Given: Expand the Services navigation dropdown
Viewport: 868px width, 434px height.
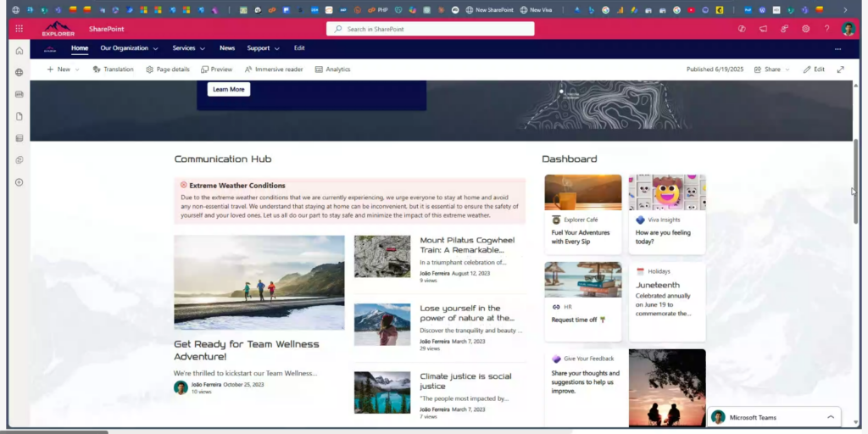Looking at the screenshot, I should (189, 48).
